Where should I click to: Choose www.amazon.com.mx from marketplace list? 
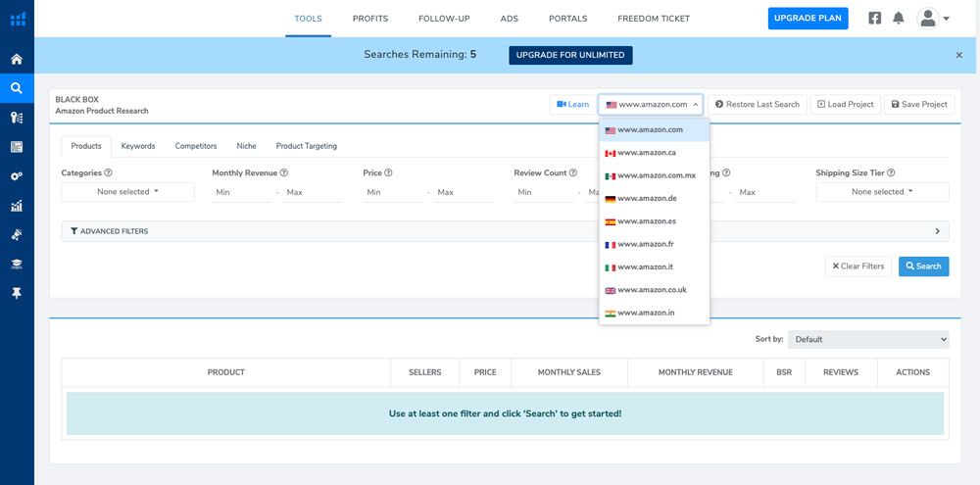[655, 175]
